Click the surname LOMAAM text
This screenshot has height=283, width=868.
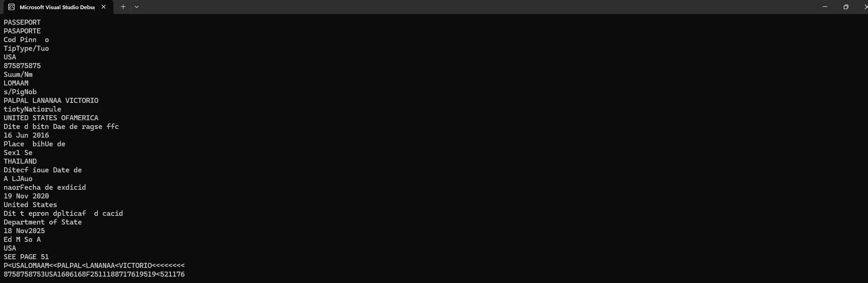pos(16,83)
